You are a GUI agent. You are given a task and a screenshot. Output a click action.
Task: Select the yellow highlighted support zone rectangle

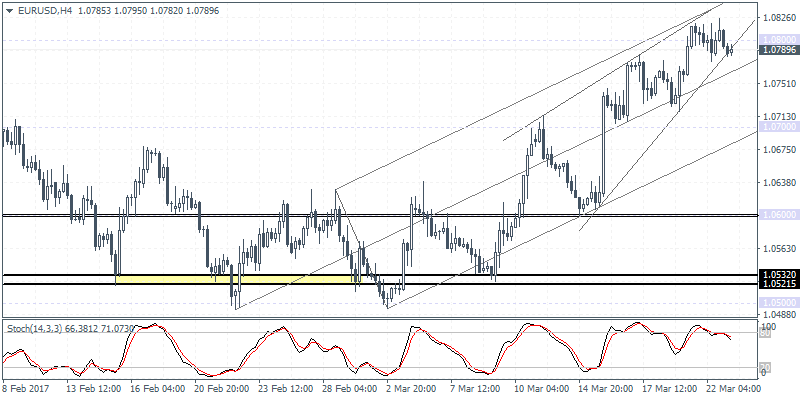pyautogui.click(x=236, y=279)
